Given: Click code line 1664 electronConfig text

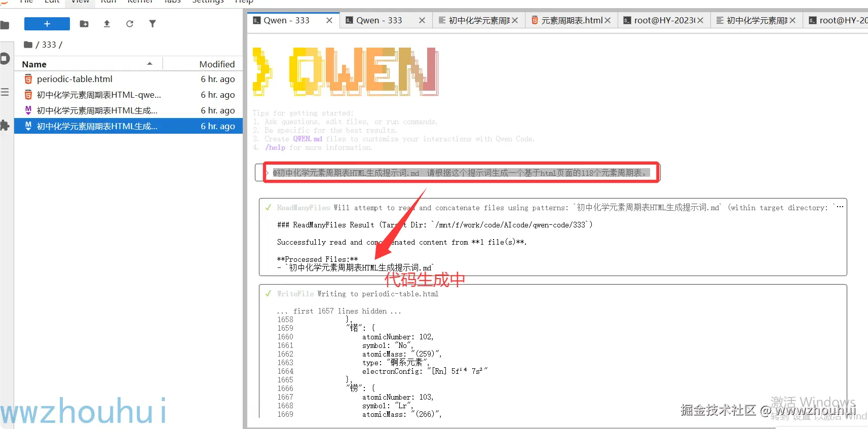Looking at the screenshot, I should pos(425,371).
